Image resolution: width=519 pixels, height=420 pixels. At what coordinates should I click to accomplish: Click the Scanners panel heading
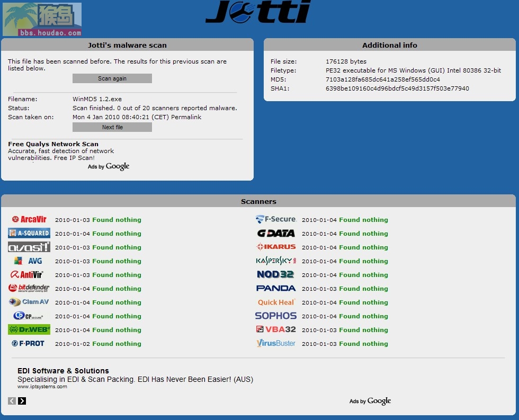258,202
